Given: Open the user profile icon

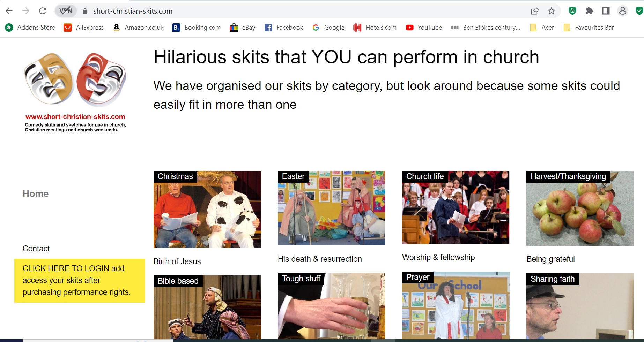Looking at the screenshot, I should 623,11.
